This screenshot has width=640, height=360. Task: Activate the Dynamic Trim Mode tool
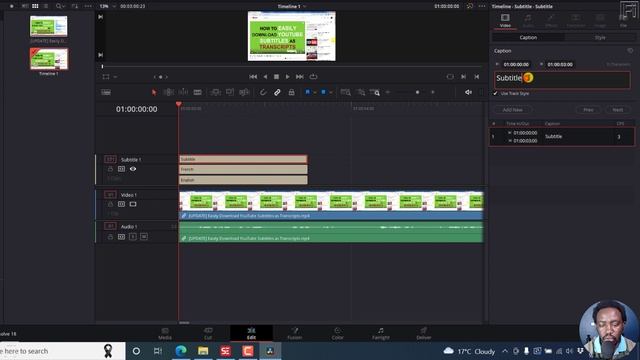[183, 92]
